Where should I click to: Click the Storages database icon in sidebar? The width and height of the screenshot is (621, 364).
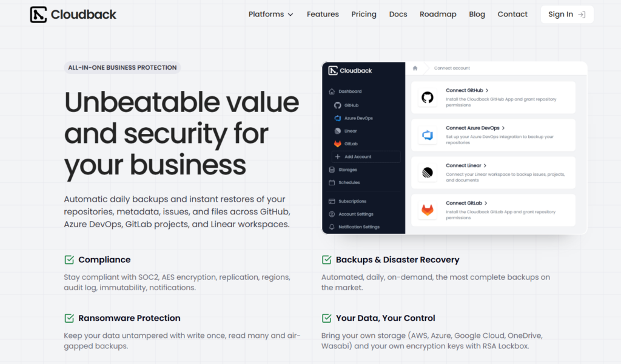click(x=332, y=170)
